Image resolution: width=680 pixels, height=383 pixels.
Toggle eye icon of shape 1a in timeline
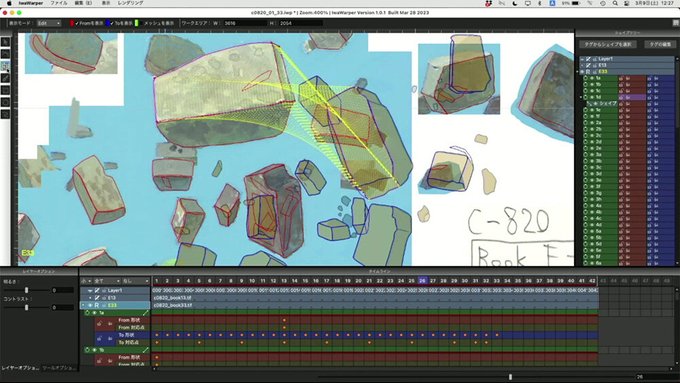94,313
